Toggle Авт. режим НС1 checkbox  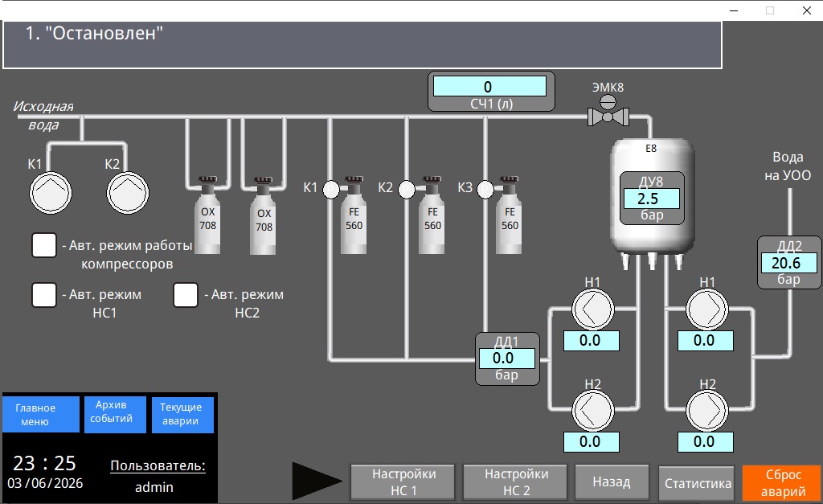click(x=44, y=294)
